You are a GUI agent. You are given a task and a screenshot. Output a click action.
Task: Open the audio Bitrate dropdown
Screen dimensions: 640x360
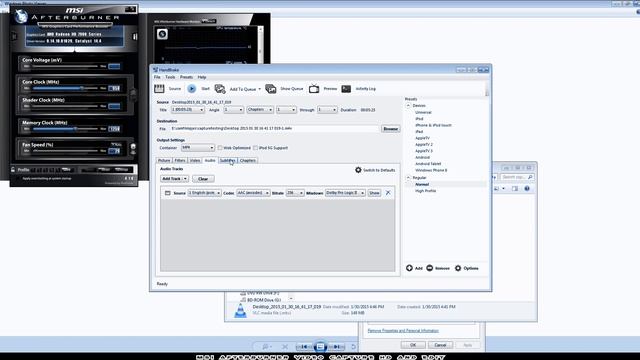click(295, 193)
